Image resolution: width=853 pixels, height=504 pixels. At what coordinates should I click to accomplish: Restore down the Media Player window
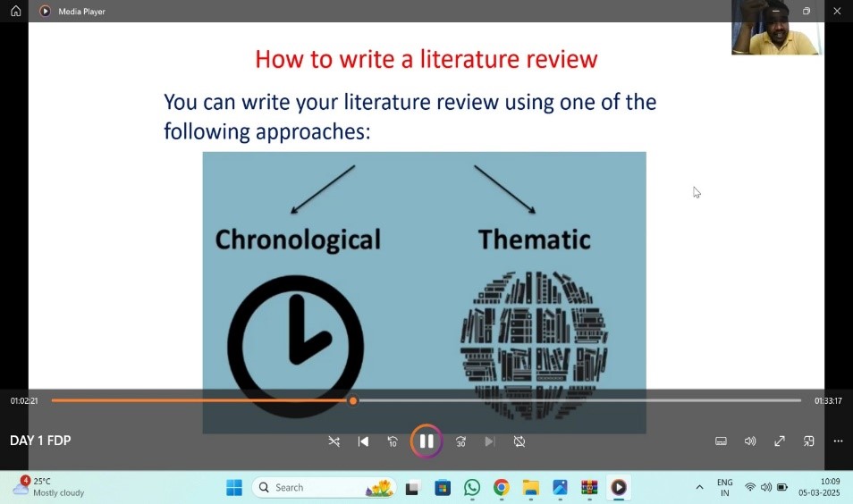pyautogui.click(x=807, y=11)
